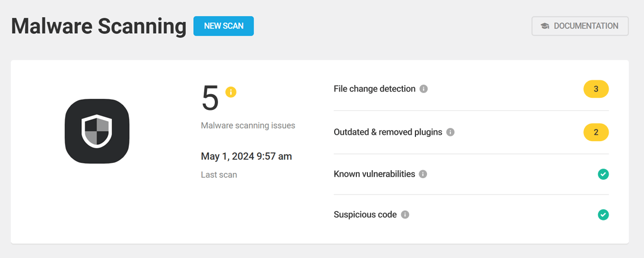Click the shield logo icon
Image resolution: width=644 pixels, height=258 pixels.
tap(97, 131)
